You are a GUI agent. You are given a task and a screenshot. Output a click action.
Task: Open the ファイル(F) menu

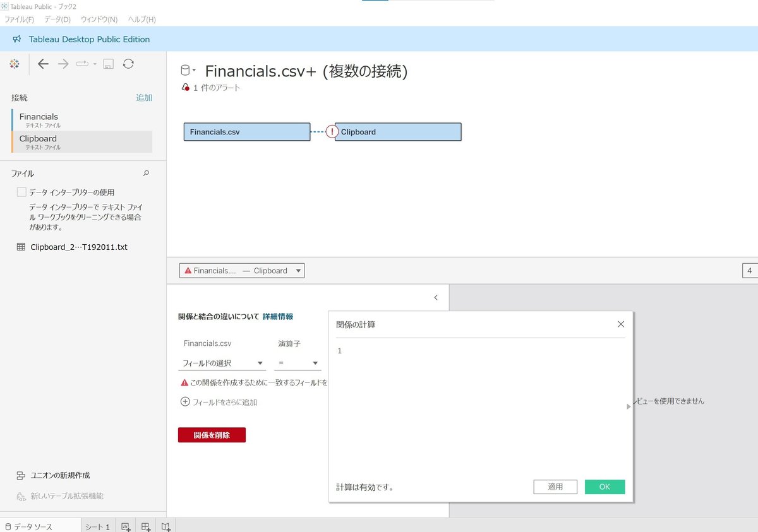tap(20, 20)
